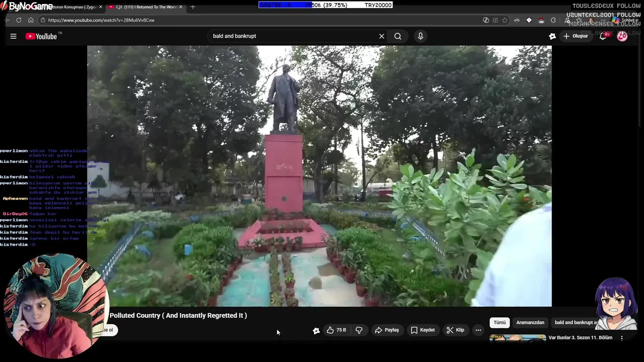644x362 pixels.
Task: Clear the search box with the X
Action: click(x=381, y=36)
